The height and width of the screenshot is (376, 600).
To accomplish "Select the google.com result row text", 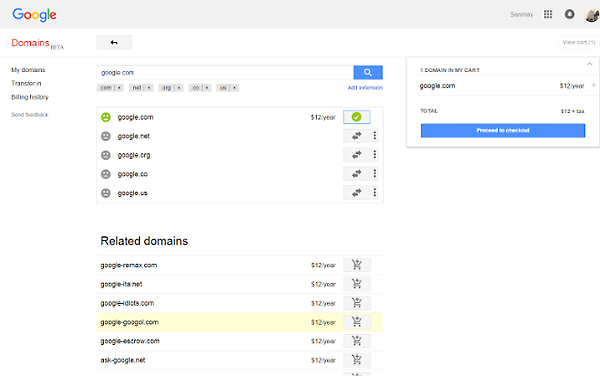I will [x=135, y=117].
